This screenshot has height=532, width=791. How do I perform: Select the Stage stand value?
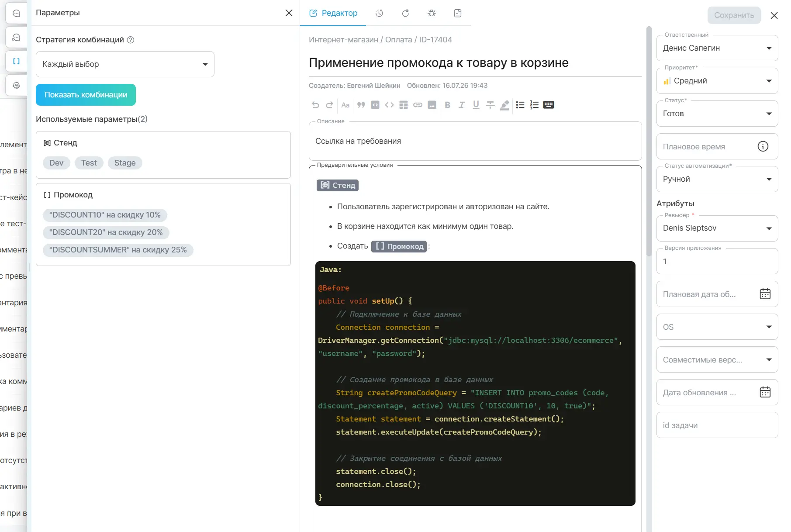(125, 163)
